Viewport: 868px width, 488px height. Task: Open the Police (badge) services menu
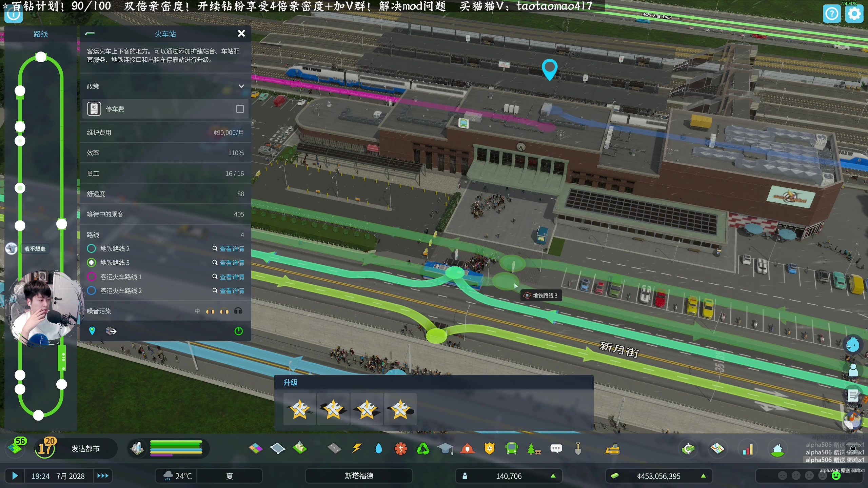(x=490, y=449)
